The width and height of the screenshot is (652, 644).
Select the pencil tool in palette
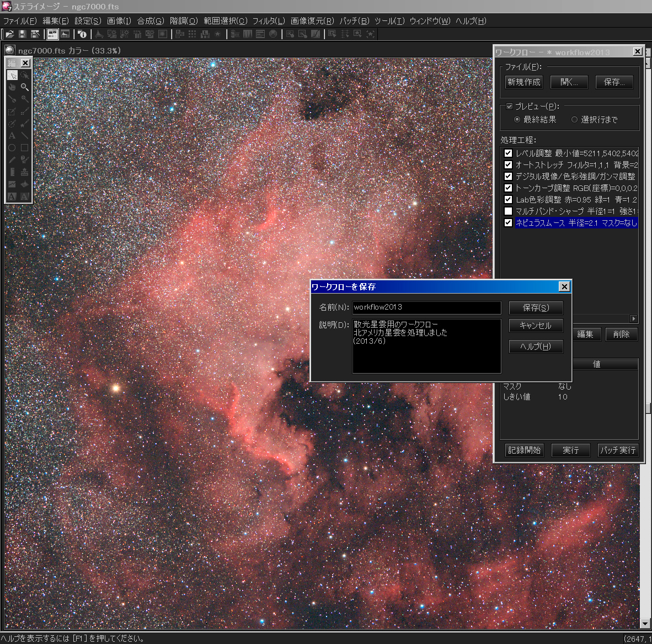pos(12,160)
